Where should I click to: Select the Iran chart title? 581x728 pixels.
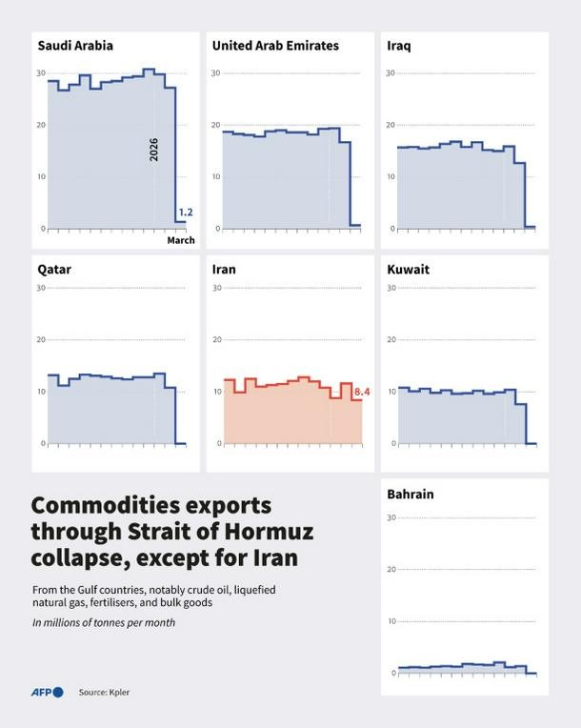tap(224, 270)
